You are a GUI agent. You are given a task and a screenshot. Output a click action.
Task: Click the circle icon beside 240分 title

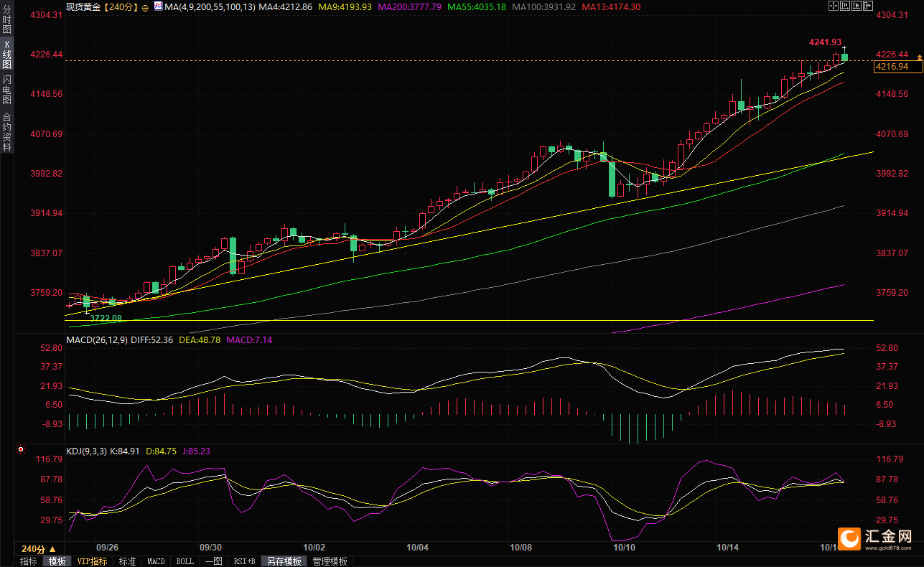pyautogui.click(x=146, y=6)
